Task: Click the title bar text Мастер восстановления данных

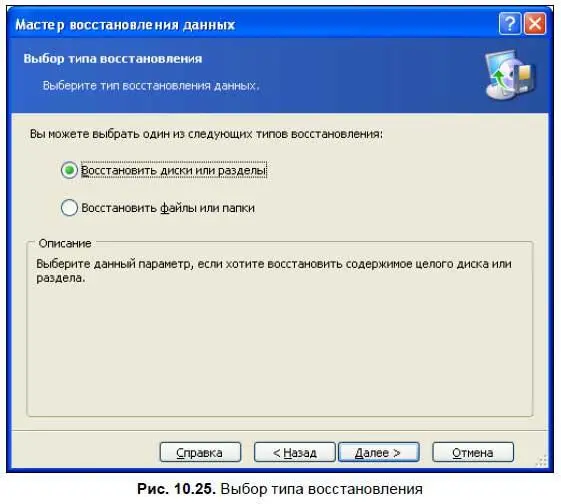Action: tap(125, 25)
